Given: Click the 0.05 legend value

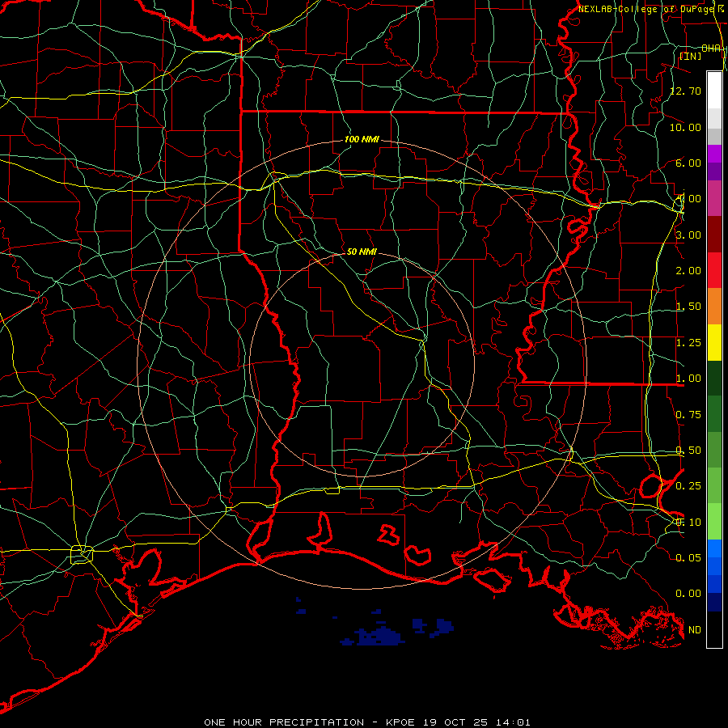Looking at the screenshot, I should tap(688, 557).
